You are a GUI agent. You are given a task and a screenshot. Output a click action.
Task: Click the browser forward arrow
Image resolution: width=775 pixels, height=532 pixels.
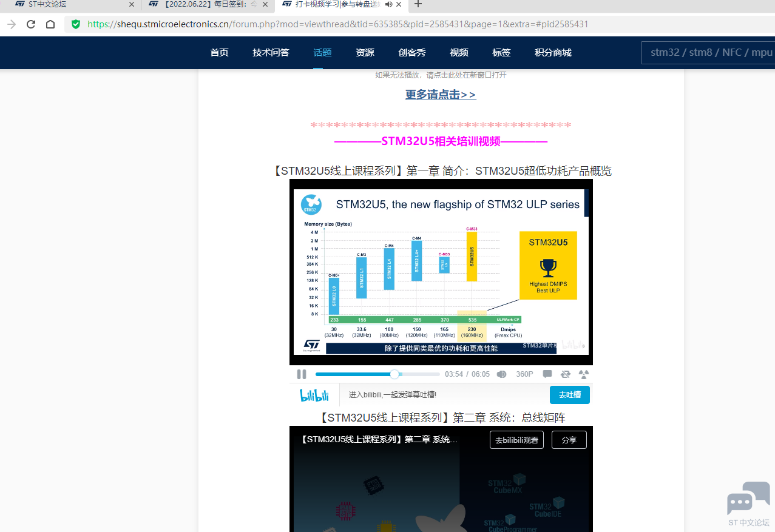[11, 24]
